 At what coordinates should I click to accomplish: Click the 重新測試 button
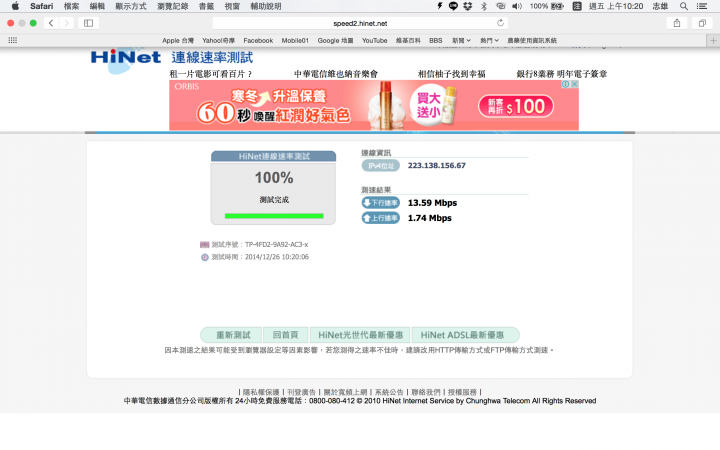[231, 335]
